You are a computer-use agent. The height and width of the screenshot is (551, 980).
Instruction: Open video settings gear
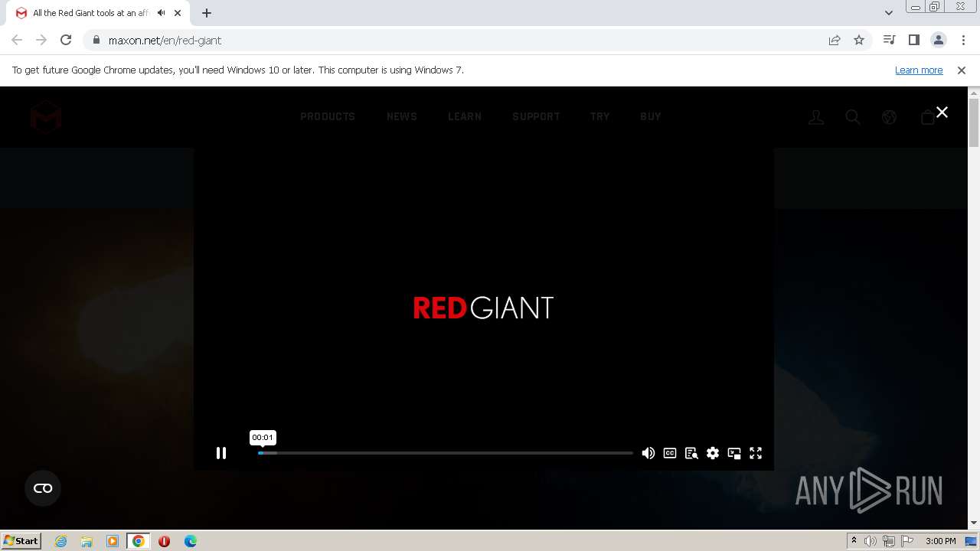click(x=713, y=453)
